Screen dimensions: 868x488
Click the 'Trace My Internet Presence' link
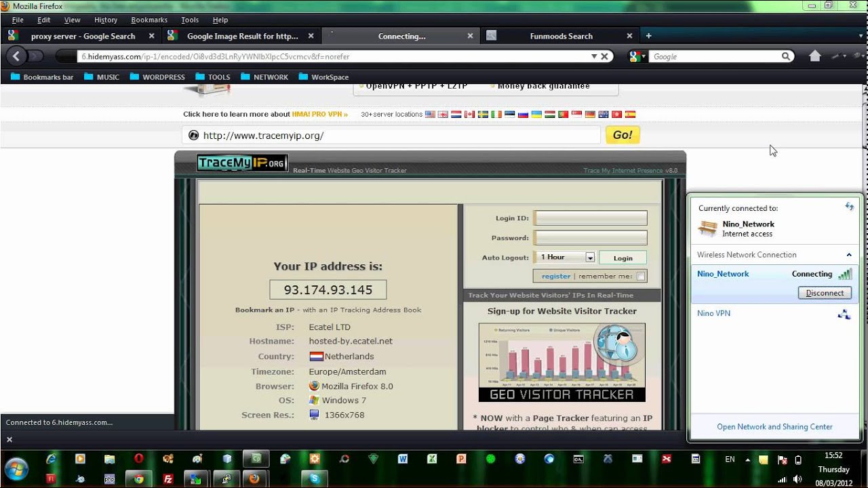point(623,170)
